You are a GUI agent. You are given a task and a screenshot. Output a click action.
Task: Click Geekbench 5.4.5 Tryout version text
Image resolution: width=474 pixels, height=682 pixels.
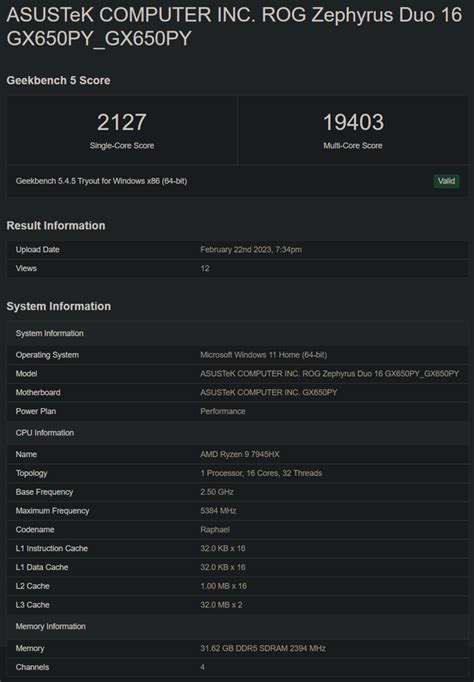click(101, 181)
